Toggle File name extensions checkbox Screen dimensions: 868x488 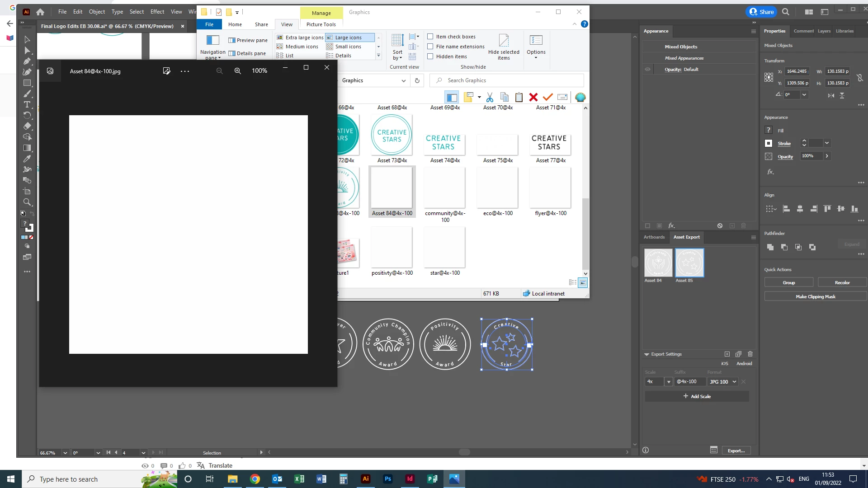point(430,47)
